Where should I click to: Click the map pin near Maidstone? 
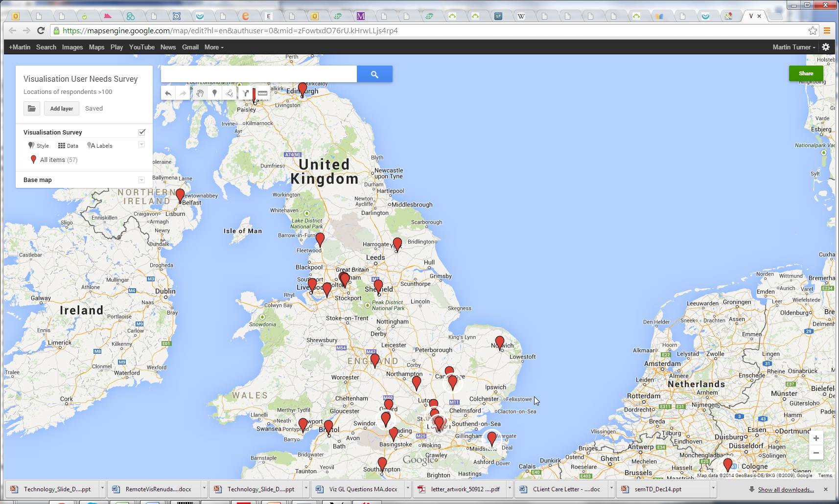(492, 439)
